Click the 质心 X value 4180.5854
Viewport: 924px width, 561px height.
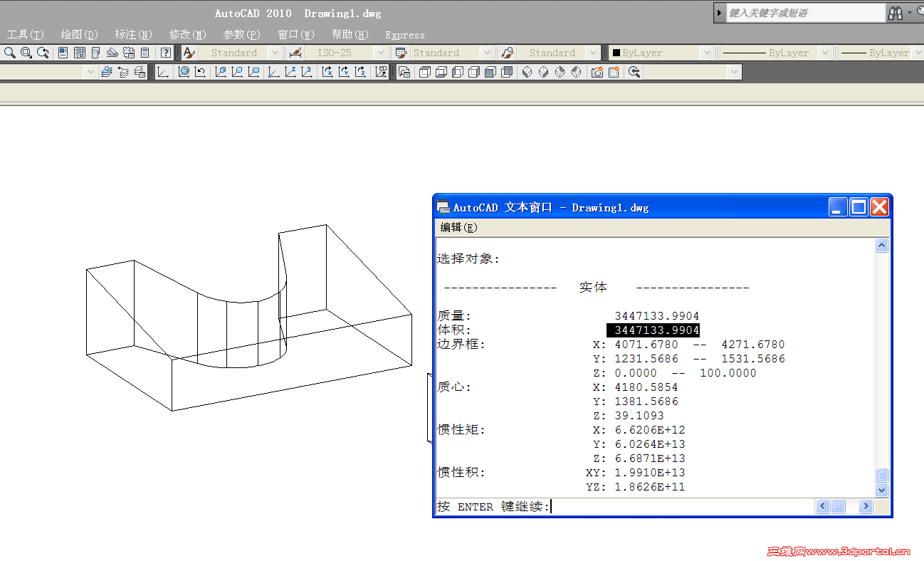click(646, 387)
